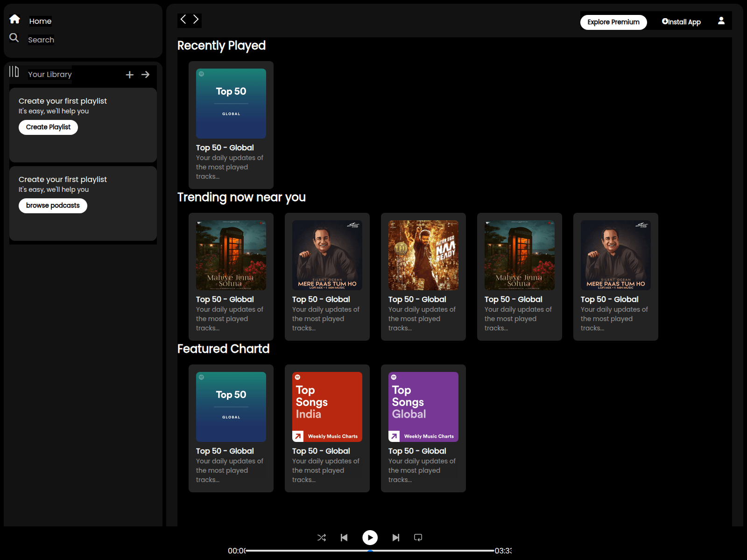Image resolution: width=747 pixels, height=560 pixels.
Task: Open the Top Songs Global cover
Action: (x=423, y=407)
